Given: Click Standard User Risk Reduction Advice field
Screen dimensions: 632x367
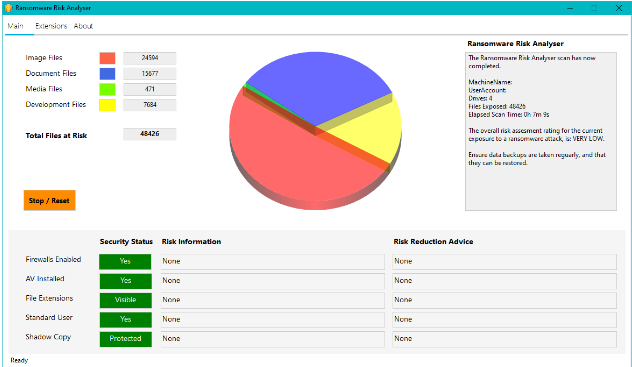Looking at the screenshot, I should coord(505,319).
